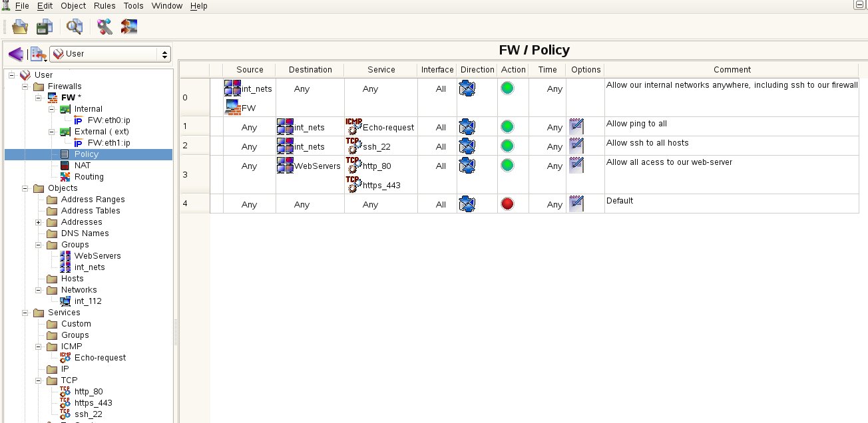Select https_443 service in rule 3
868x423 pixels.
373,184
